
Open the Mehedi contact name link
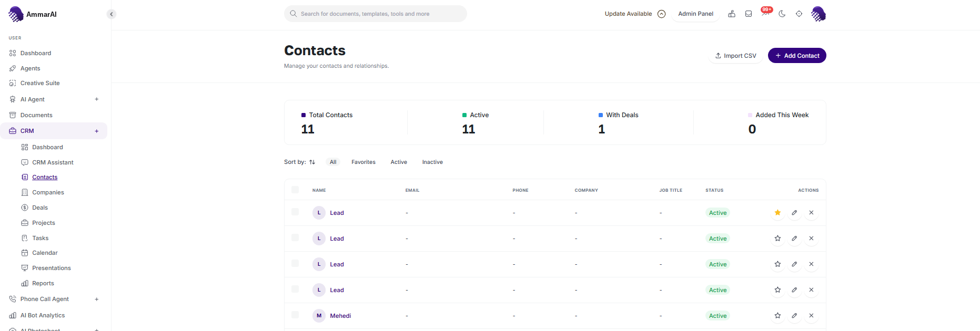pos(340,316)
